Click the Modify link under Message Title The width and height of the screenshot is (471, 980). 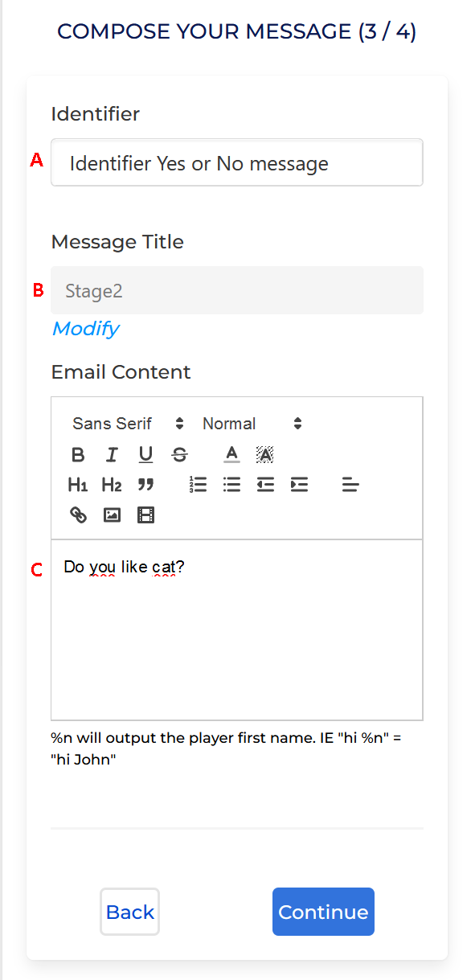coord(85,329)
